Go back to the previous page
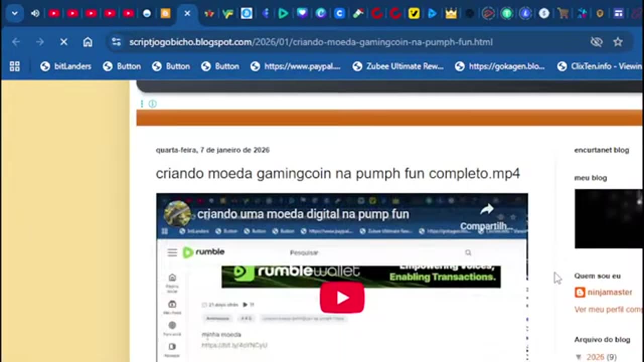Viewport: 644px width, 362px height. (x=16, y=42)
